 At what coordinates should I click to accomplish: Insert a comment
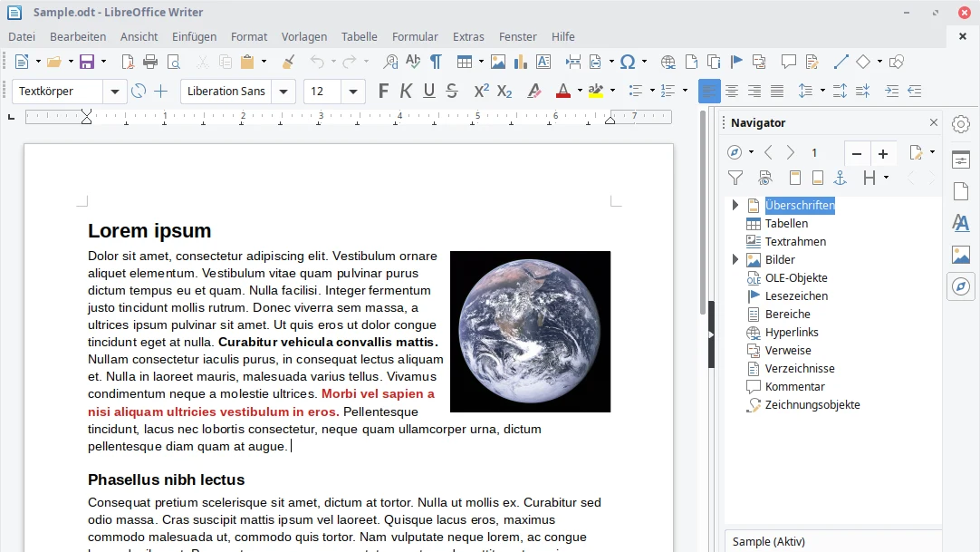(x=789, y=62)
